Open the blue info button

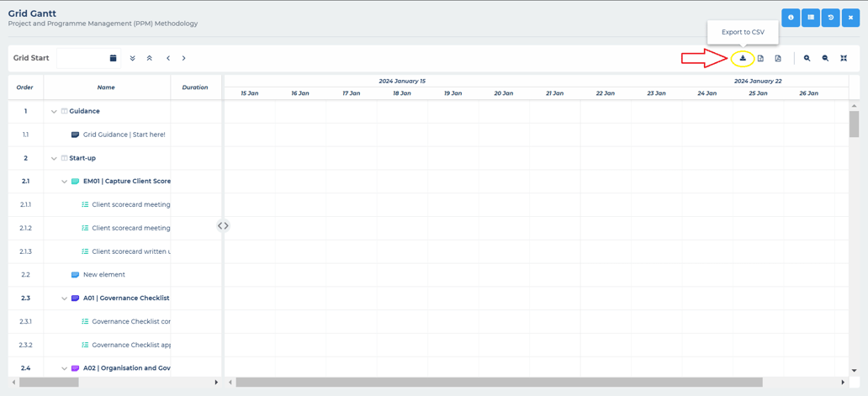(x=791, y=18)
